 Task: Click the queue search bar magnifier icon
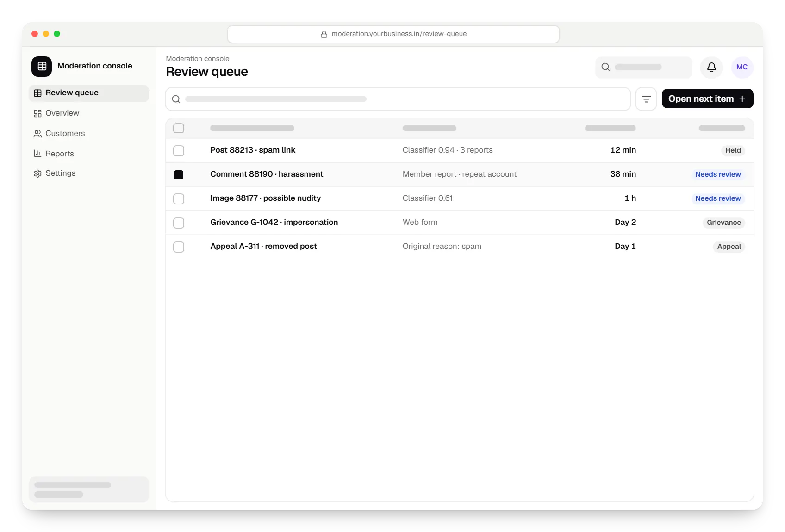(176, 99)
